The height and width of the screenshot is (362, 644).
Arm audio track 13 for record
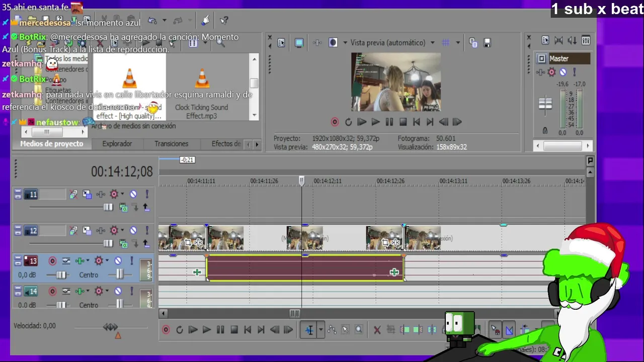coord(52,261)
